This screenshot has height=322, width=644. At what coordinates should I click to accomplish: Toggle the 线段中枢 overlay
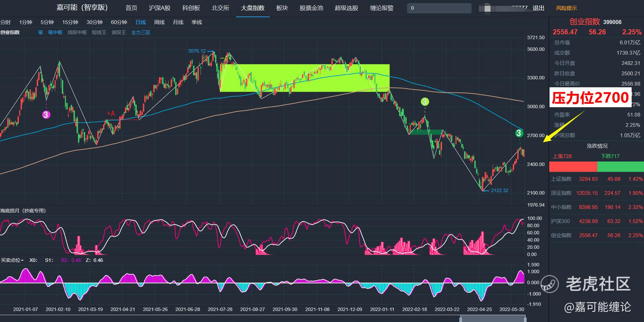click(x=77, y=32)
